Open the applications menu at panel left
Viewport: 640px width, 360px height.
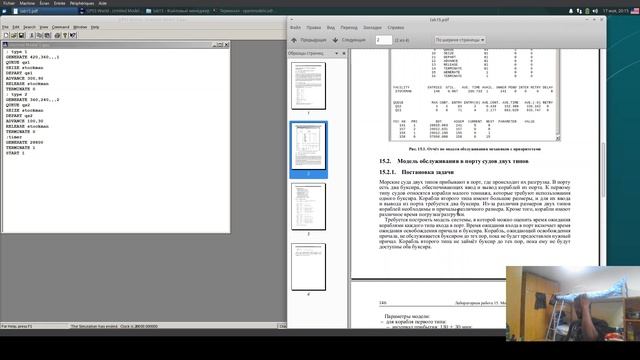(x=4, y=11)
